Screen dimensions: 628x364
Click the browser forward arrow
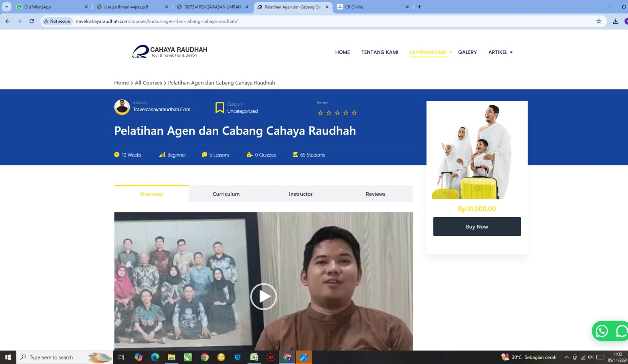[x=19, y=21]
